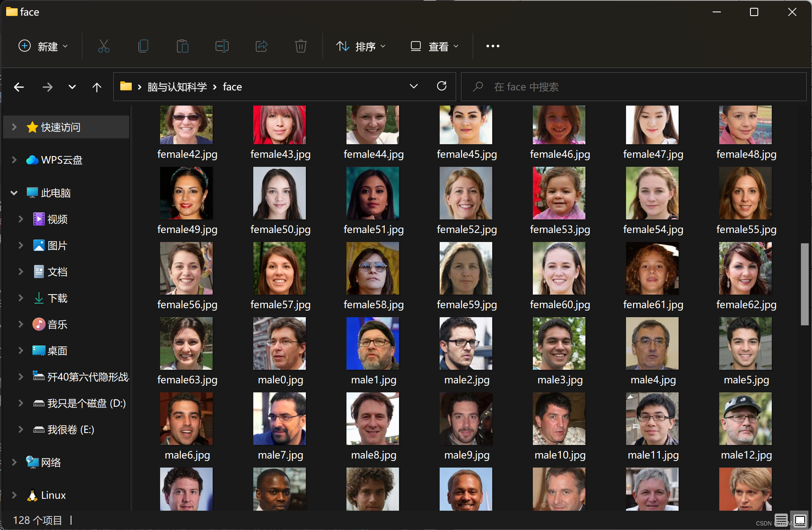Refresh the face folder view
Image resolution: width=812 pixels, height=530 pixels.
pyautogui.click(x=442, y=86)
